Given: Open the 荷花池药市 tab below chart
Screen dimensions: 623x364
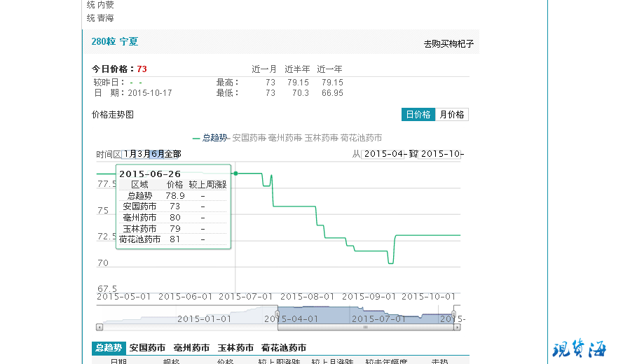Looking at the screenshot, I should (283, 348).
